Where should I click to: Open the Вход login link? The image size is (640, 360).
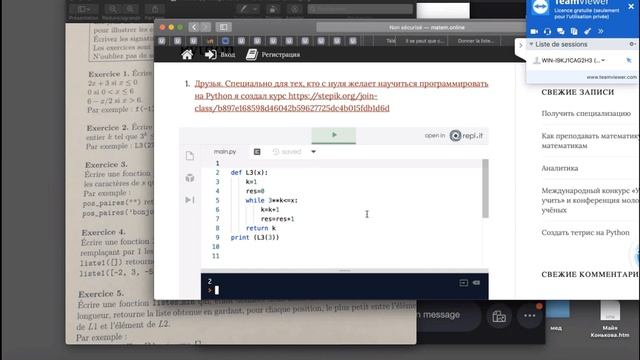[220, 55]
